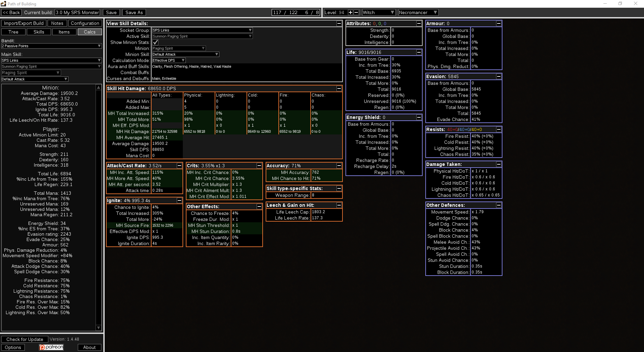The height and width of the screenshot is (352, 644).
Task: Click Check for Update
Action: pyautogui.click(x=25, y=339)
